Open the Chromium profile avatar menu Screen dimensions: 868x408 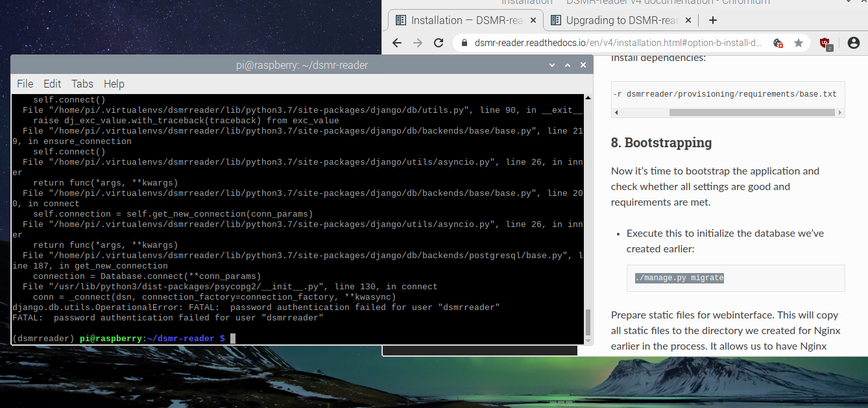855,43
